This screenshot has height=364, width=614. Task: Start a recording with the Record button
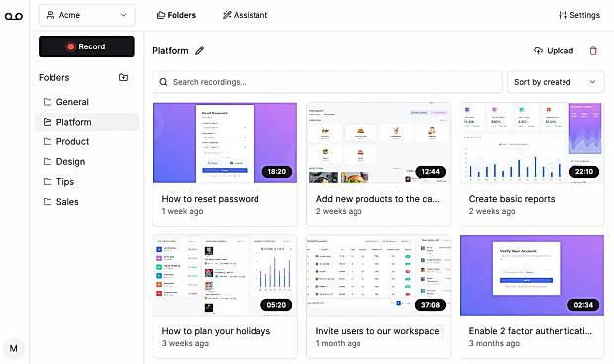[86, 46]
